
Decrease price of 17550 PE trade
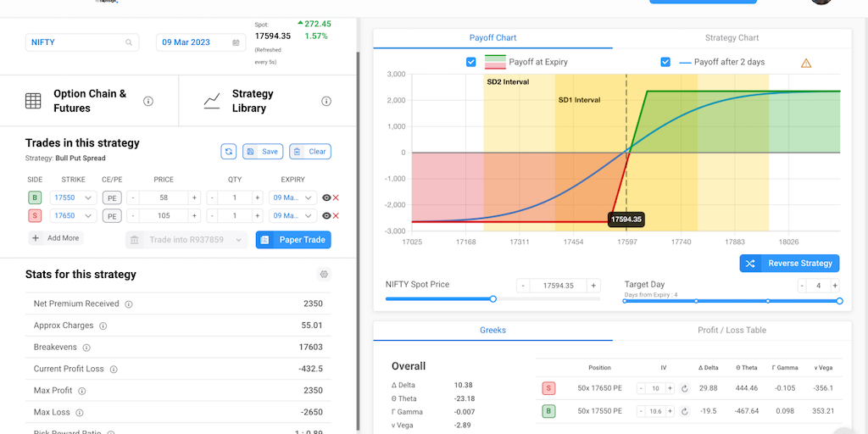(133, 198)
